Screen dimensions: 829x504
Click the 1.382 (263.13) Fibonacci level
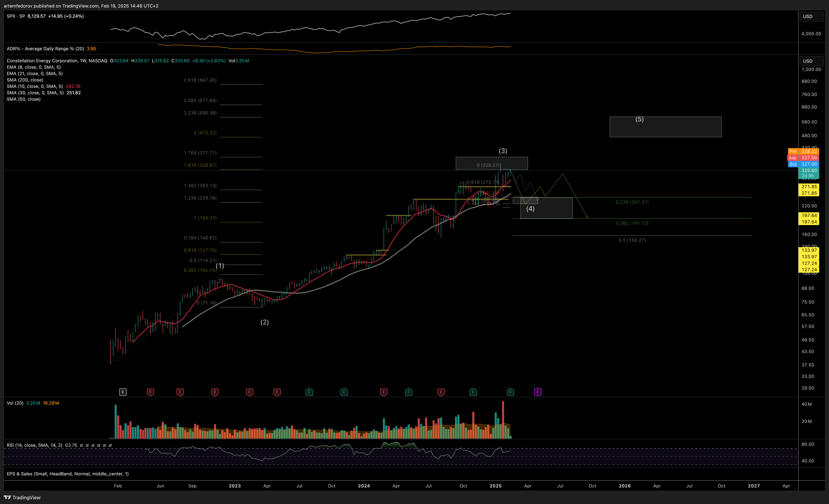tap(200, 186)
